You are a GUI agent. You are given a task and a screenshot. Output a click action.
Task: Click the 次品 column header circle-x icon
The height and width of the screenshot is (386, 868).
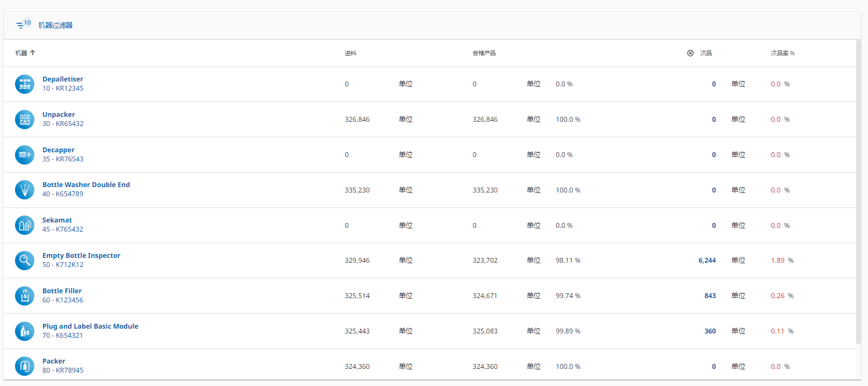690,53
